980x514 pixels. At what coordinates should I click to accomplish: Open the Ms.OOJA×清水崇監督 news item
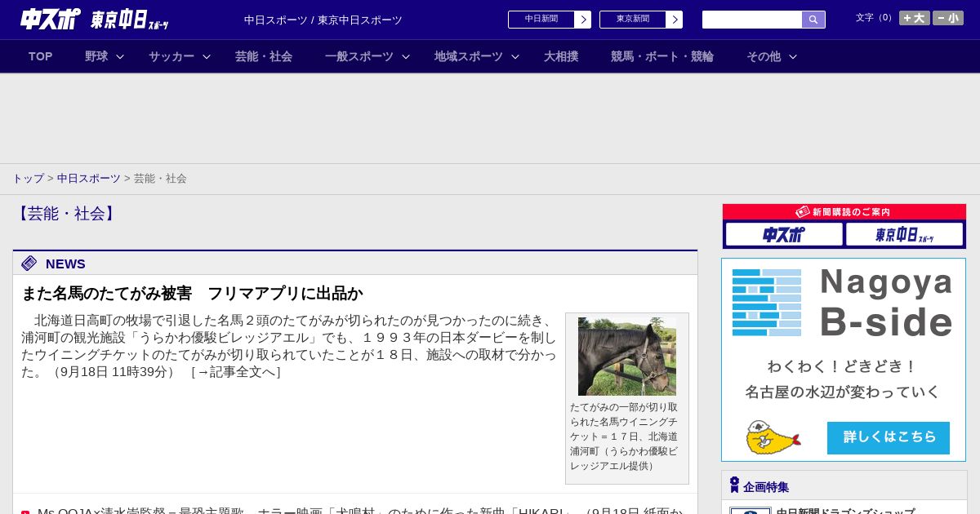(x=359, y=510)
